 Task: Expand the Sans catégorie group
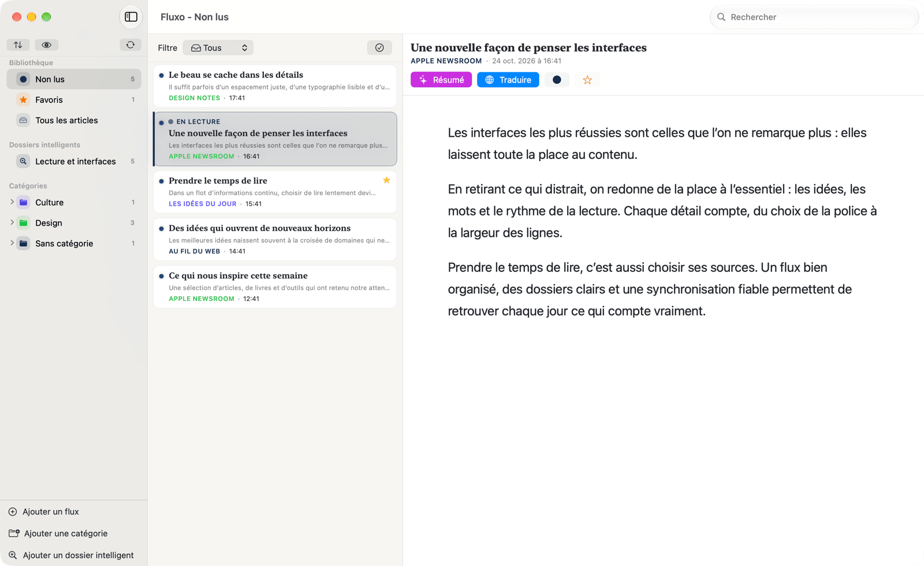tap(12, 243)
